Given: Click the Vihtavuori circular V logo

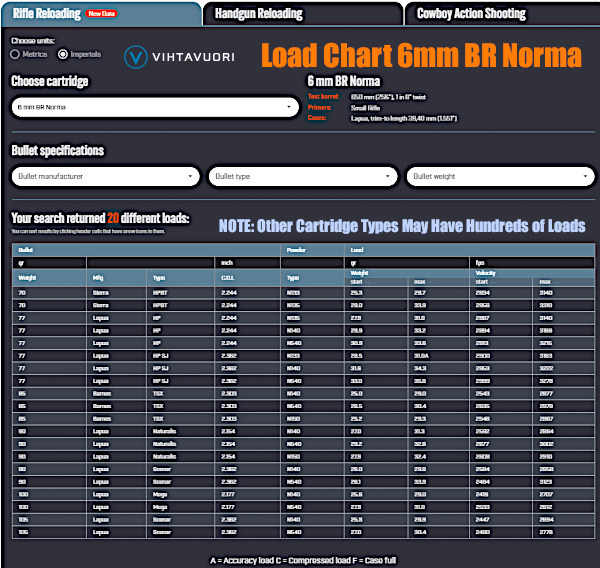Looking at the screenshot, I should 135,57.
